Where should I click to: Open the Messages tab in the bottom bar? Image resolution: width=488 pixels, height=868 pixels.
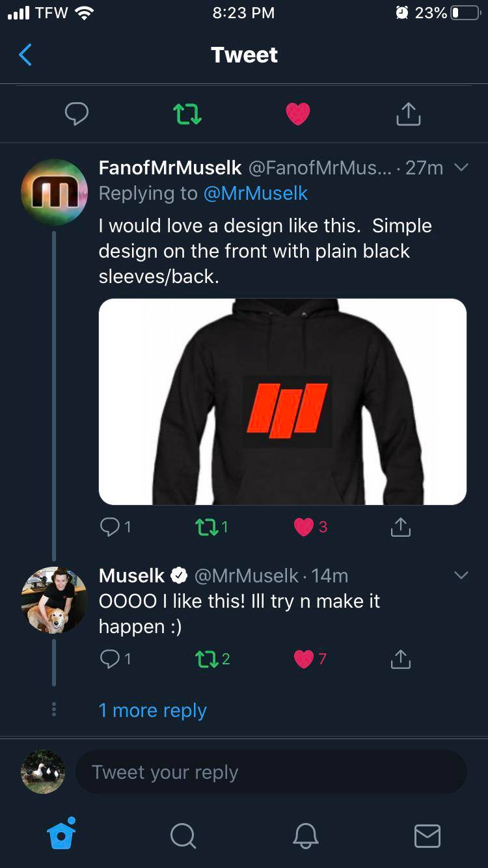[x=427, y=837]
